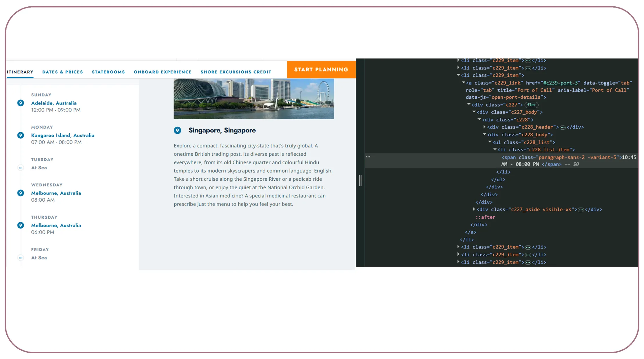Click the closing </a> tag row

(471, 232)
